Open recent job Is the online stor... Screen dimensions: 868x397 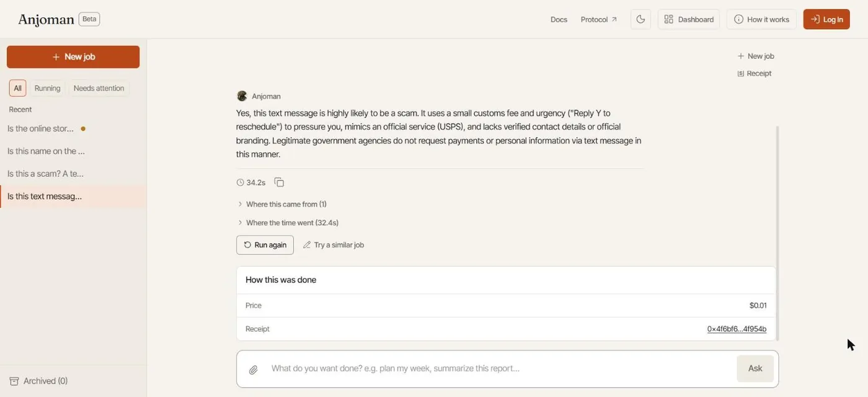(73, 128)
